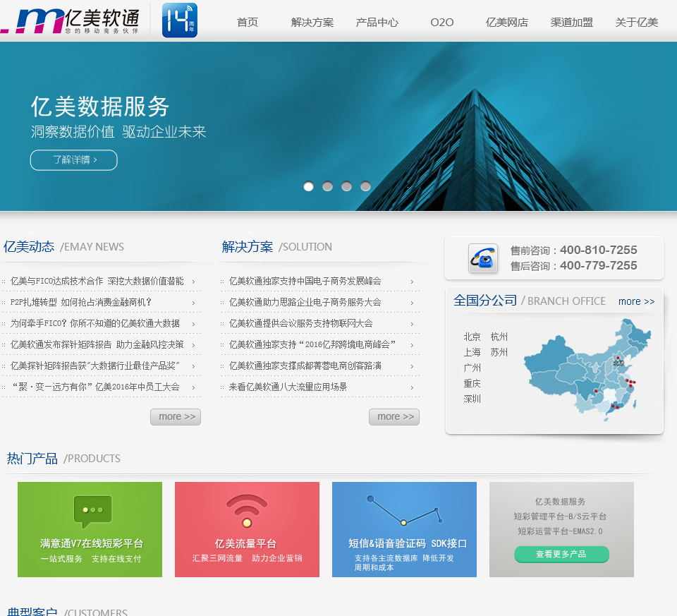
Task: Click arrow beside 亿美2016年中员工大会
Action: click(x=193, y=387)
